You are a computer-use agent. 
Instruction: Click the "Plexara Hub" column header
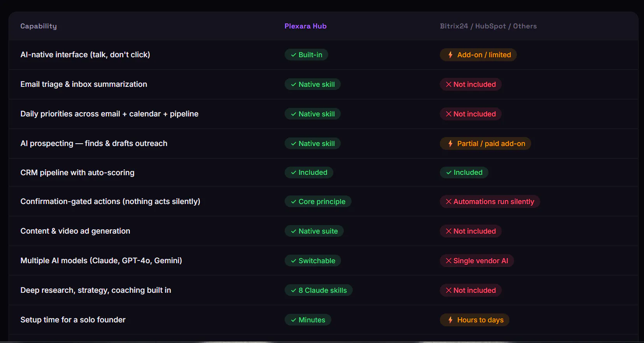[x=306, y=26]
